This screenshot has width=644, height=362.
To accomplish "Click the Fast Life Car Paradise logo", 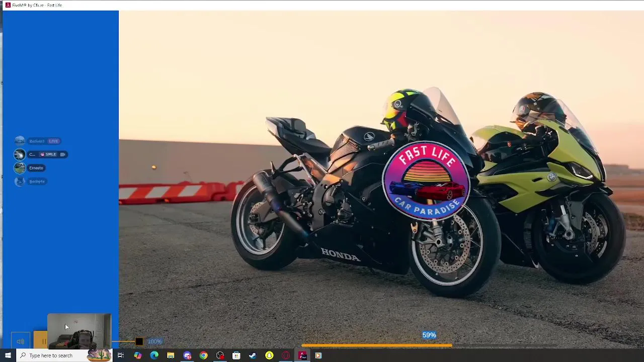I will tap(427, 181).
